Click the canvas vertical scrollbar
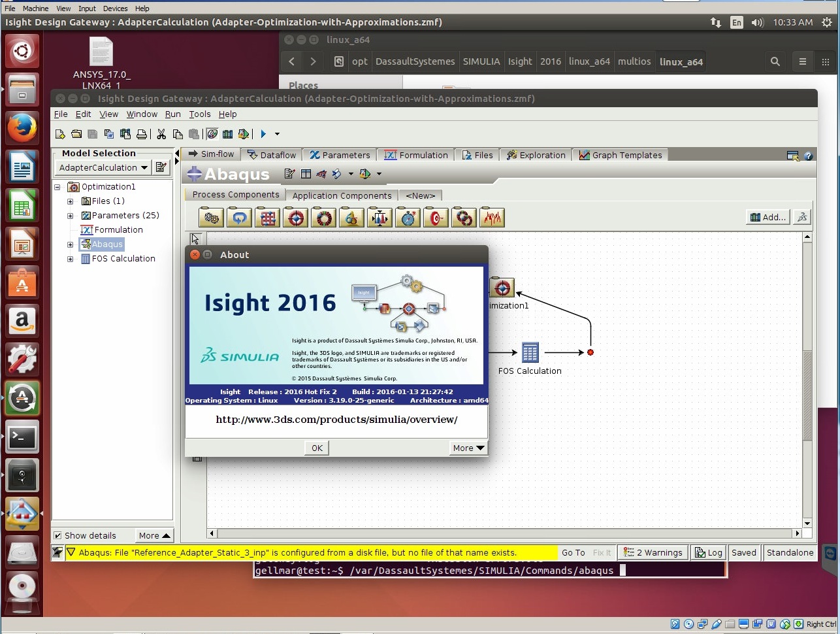The image size is (840, 634). [x=807, y=395]
